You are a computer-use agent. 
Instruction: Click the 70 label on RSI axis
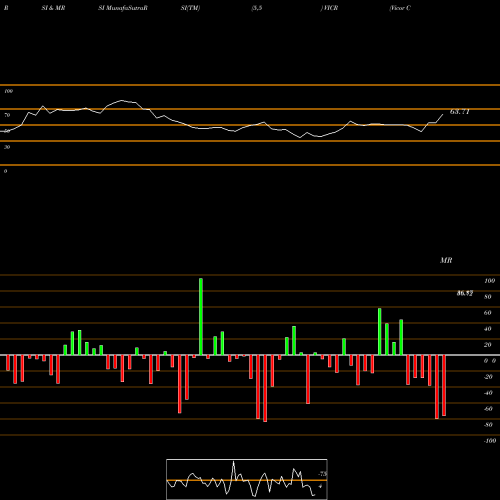click(x=7, y=115)
